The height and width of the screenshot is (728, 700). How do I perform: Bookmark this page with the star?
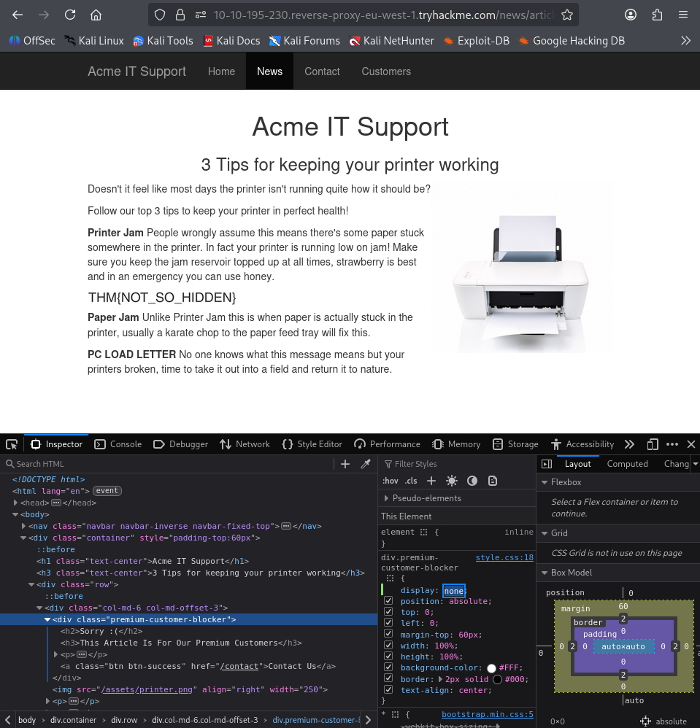click(x=566, y=15)
